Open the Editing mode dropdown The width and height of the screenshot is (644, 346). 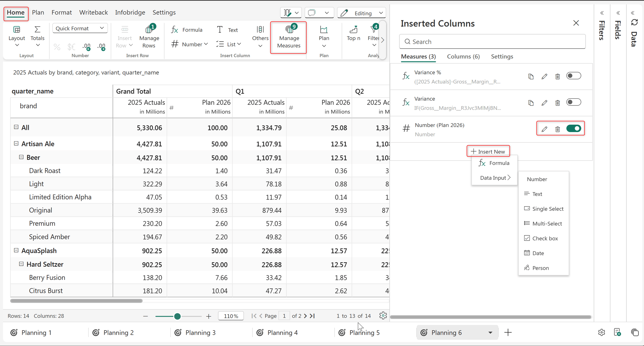(x=362, y=13)
